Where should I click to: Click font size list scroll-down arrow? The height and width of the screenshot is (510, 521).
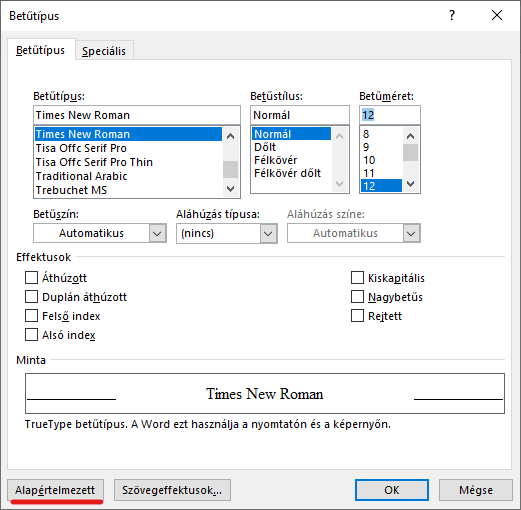point(411,184)
